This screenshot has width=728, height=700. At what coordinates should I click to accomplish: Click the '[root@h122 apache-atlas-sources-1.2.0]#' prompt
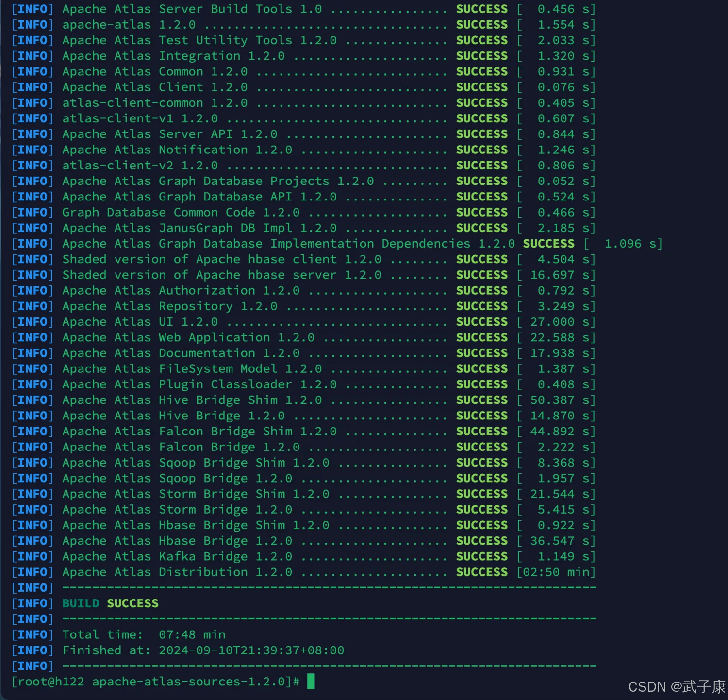click(155, 682)
